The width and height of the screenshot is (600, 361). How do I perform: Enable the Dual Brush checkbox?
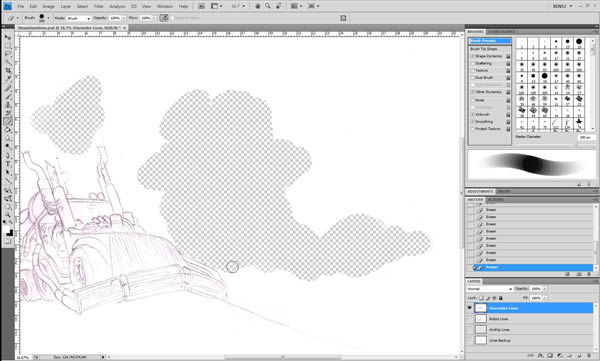coord(473,78)
